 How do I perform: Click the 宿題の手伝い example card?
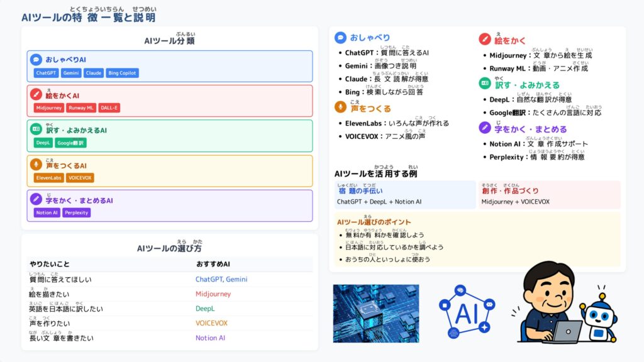click(404, 195)
